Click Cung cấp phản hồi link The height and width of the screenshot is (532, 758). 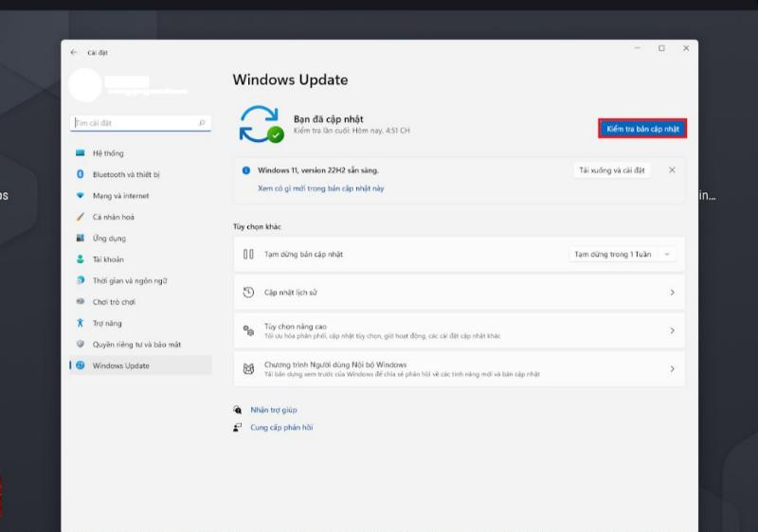281,427
